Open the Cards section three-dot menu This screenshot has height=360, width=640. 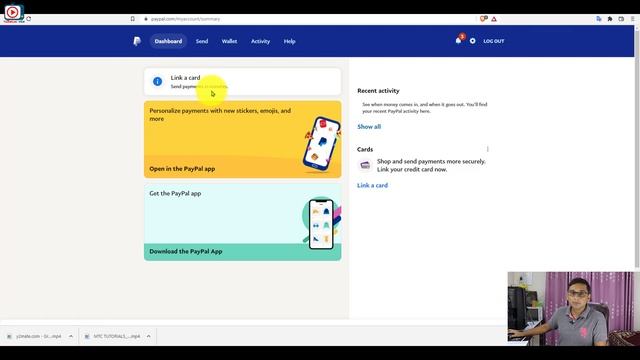487,149
